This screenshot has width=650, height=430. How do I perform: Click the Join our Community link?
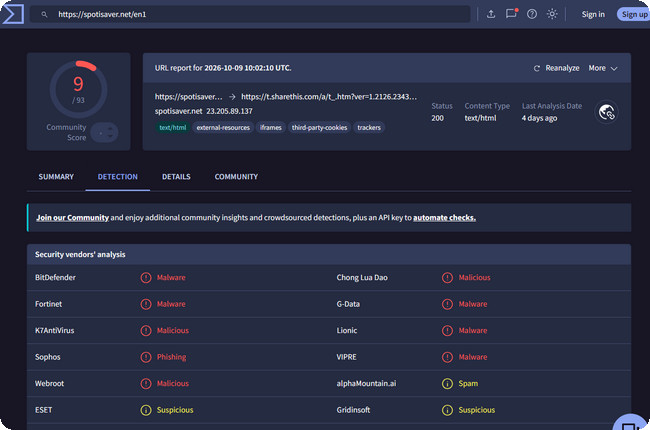click(x=73, y=218)
